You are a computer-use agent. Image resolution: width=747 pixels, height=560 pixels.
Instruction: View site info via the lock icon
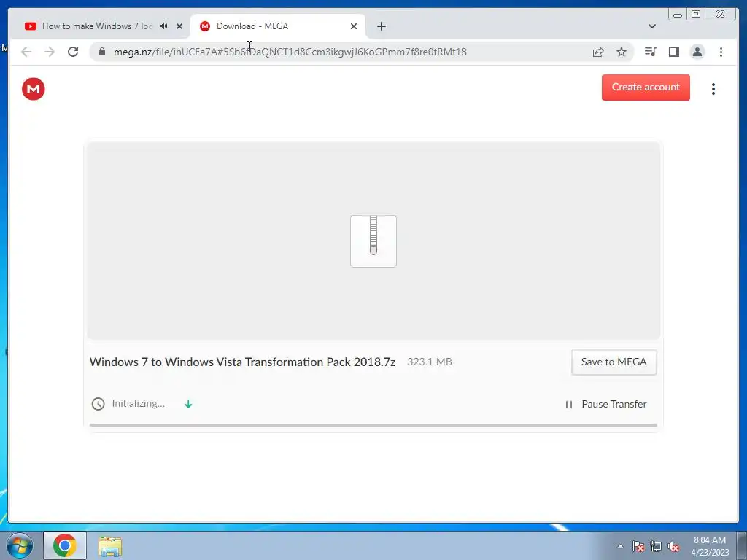coord(102,52)
